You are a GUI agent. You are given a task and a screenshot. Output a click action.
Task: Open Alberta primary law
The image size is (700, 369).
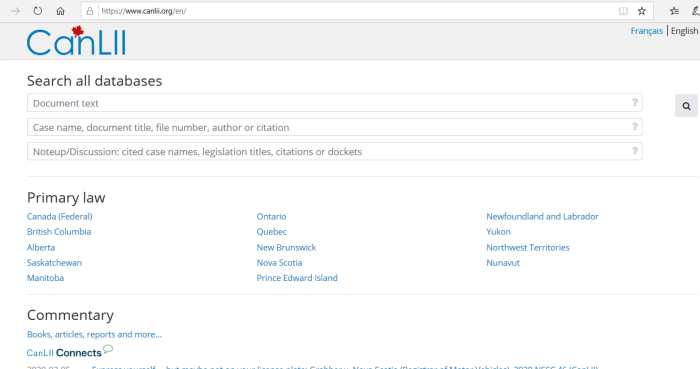click(41, 247)
